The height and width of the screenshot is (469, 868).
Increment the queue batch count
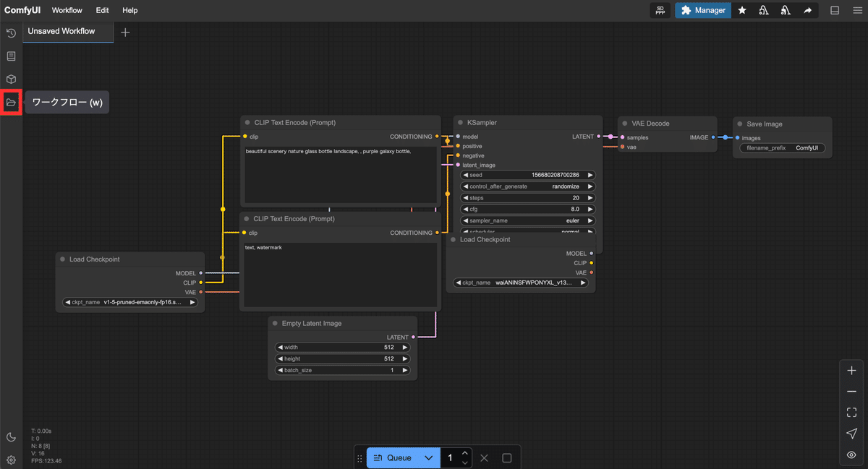coord(464,453)
